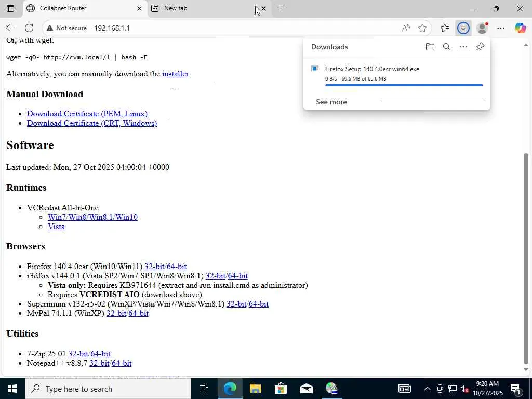Download r3dfox v144.0.1 32-bit
532x399 pixels.
[x=216, y=276]
